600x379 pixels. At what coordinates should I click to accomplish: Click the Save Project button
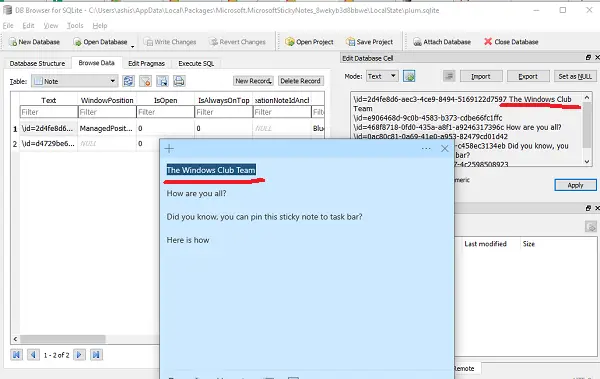(369, 42)
